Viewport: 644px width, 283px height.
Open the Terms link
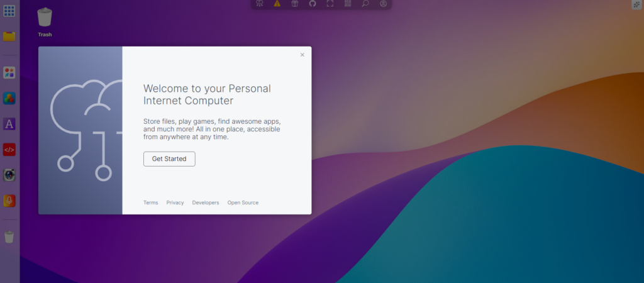click(151, 203)
